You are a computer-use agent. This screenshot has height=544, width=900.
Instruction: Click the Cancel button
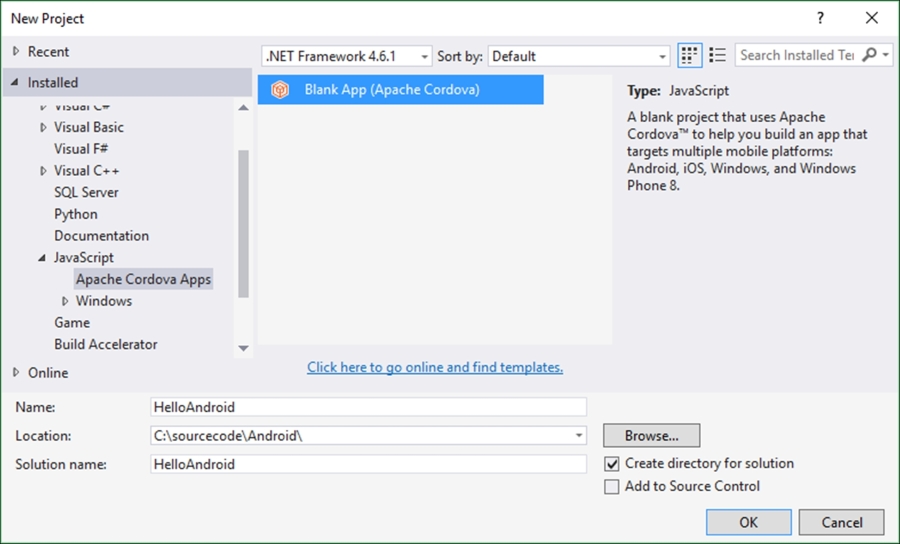(841, 522)
